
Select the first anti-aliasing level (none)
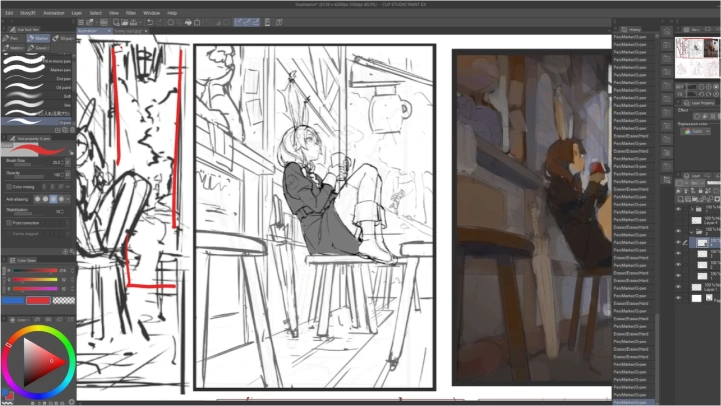(x=37, y=199)
